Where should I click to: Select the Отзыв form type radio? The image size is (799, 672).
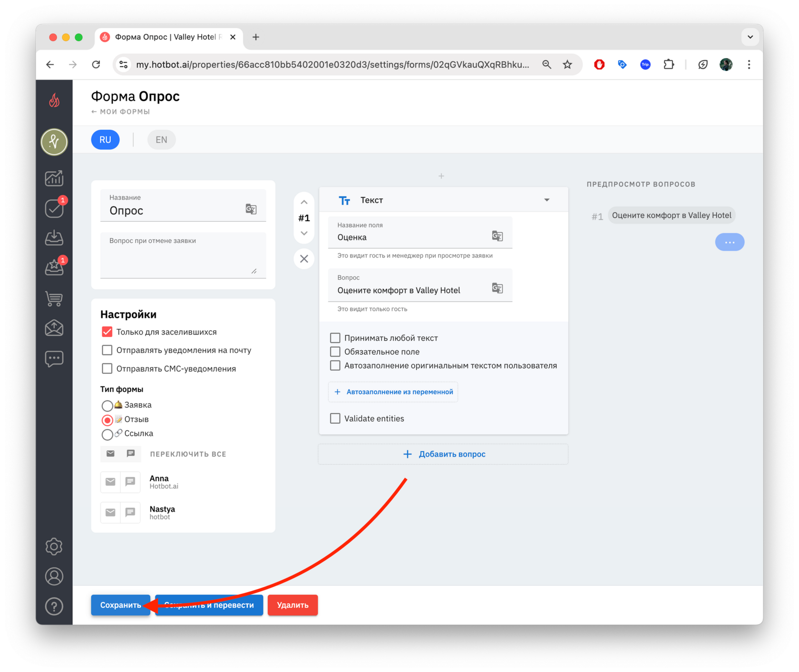(107, 420)
